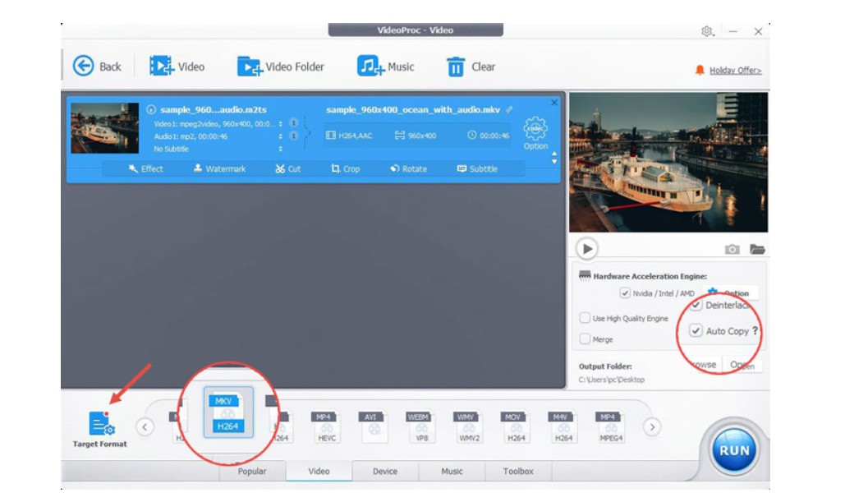Switch to the Music tab

coord(452,471)
